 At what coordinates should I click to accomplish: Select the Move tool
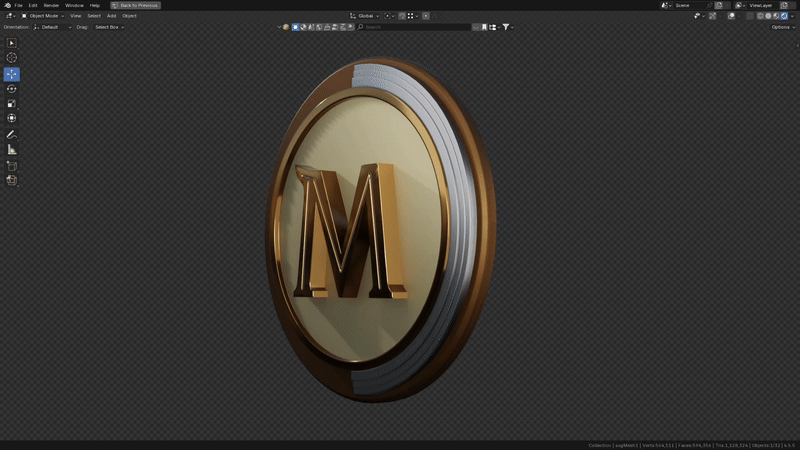pyautogui.click(x=11, y=74)
